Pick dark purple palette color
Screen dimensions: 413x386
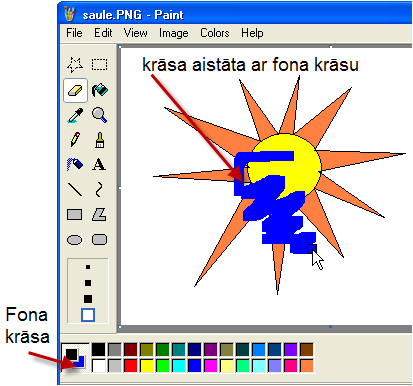[211, 350]
